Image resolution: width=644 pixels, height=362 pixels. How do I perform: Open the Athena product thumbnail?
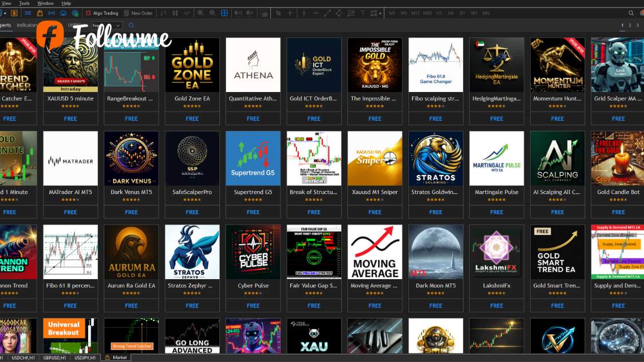(x=253, y=65)
